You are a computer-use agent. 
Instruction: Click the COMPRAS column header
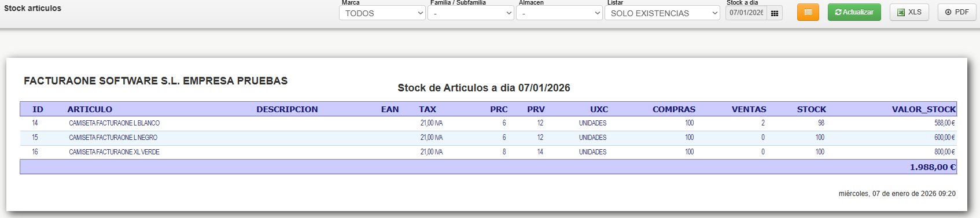point(674,109)
